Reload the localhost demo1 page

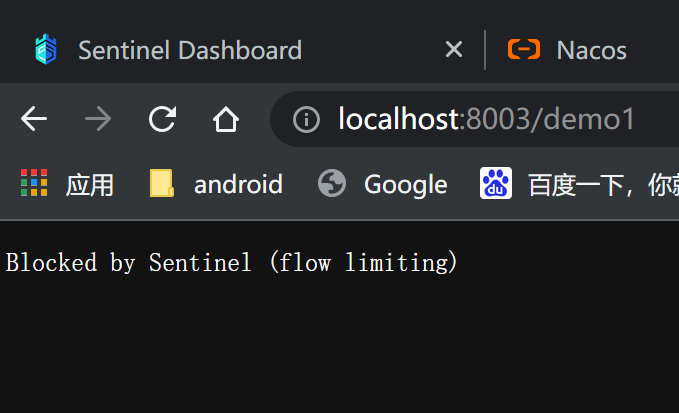coord(162,118)
